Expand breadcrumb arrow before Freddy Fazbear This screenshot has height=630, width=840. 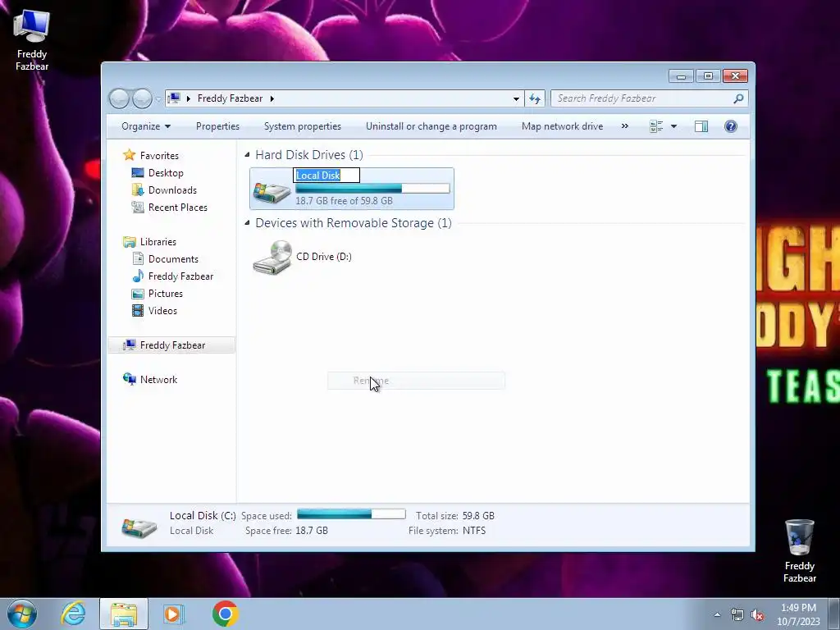tap(189, 98)
